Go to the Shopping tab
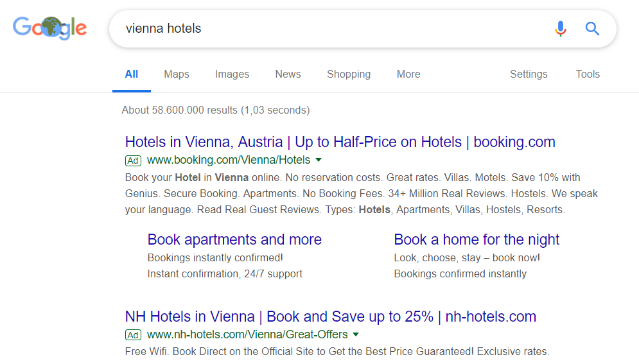639x364 pixels. click(349, 74)
